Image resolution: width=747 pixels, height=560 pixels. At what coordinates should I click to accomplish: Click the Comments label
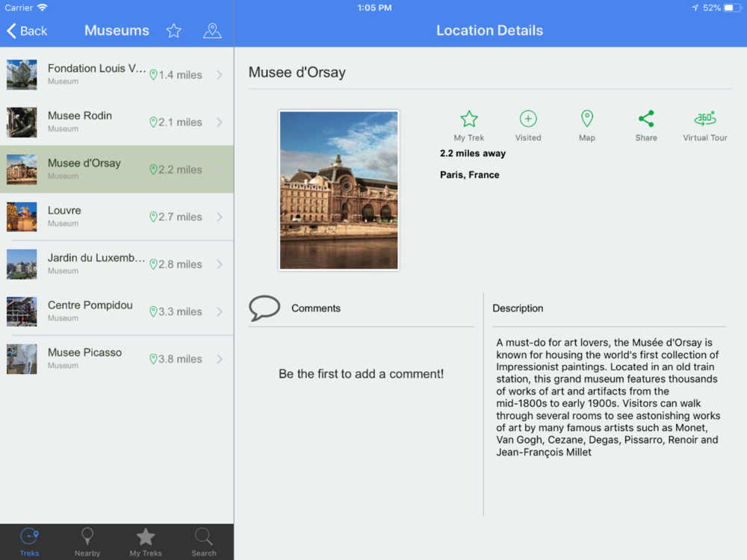coord(316,308)
